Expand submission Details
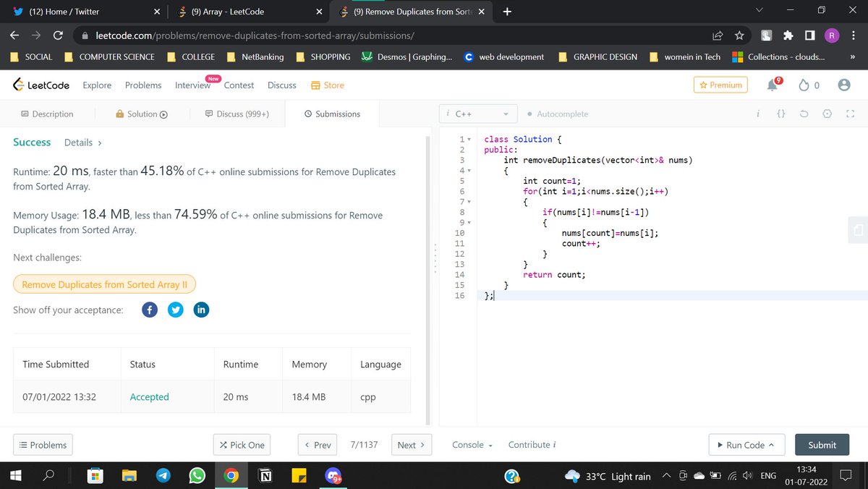Image resolution: width=868 pixels, height=489 pixels. click(x=82, y=143)
